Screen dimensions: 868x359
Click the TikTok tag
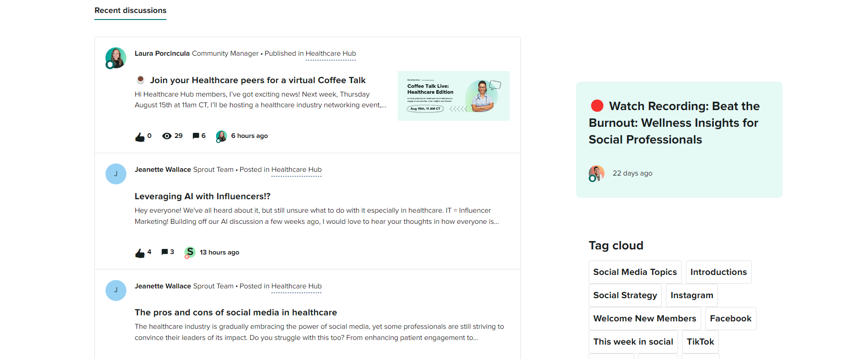coord(700,342)
